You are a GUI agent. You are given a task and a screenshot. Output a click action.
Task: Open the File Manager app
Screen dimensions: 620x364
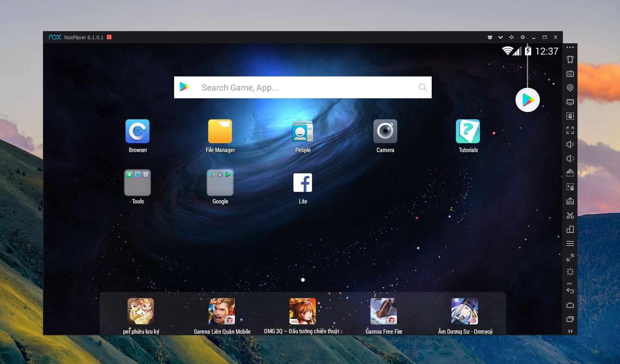coord(220,131)
